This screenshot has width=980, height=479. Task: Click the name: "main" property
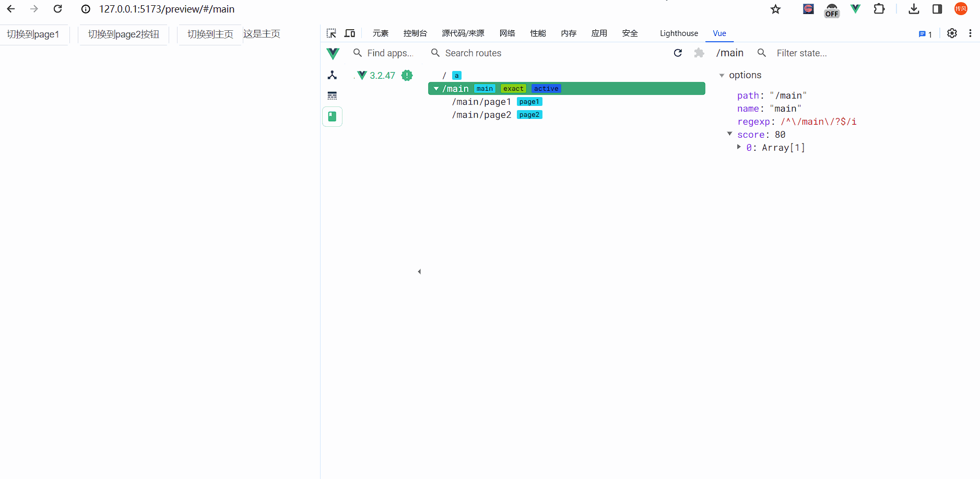coord(769,109)
